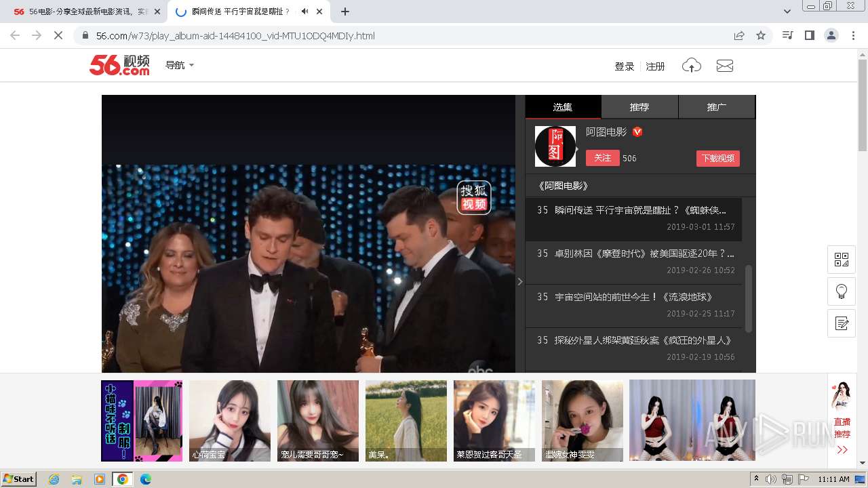Open the 导航 dropdown menu

click(x=180, y=65)
